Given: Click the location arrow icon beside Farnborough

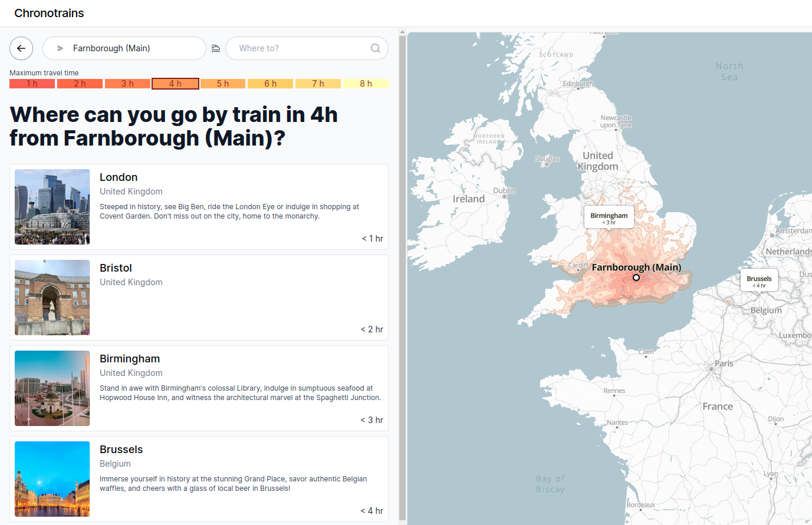Looking at the screenshot, I should (60, 48).
